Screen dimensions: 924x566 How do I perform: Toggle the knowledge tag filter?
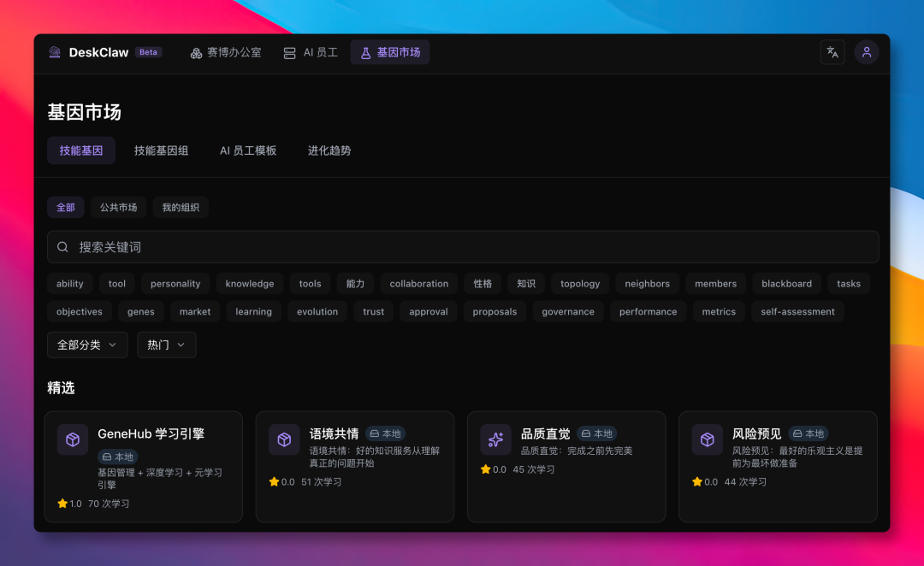(x=250, y=283)
